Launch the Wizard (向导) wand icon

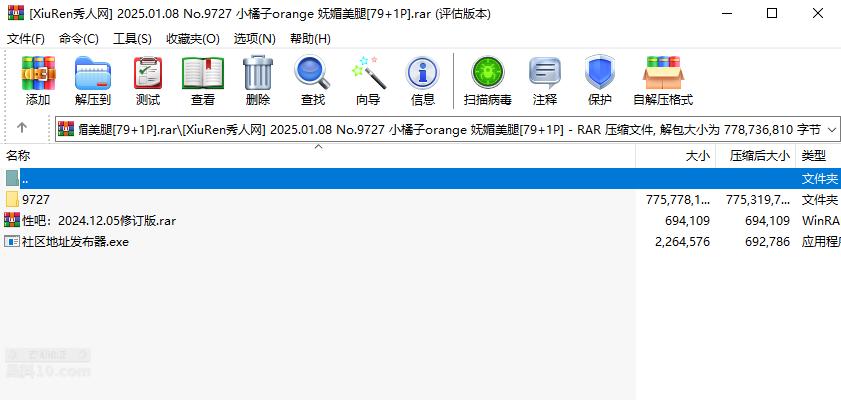pos(368,73)
